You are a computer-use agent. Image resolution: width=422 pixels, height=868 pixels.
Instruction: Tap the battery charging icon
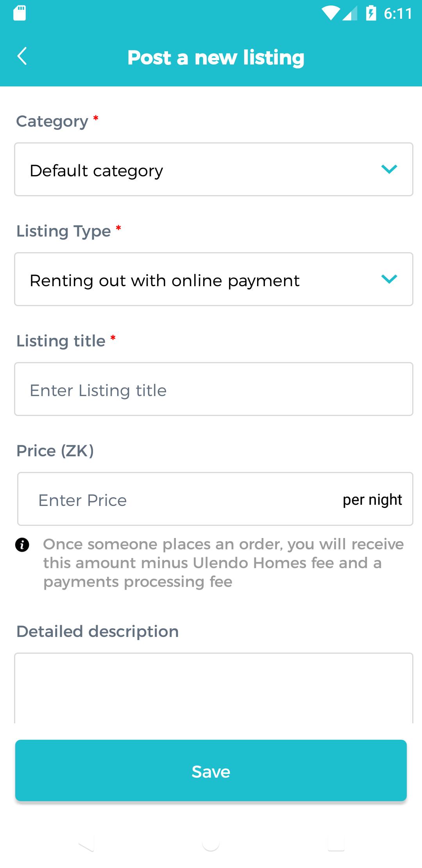pyautogui.click(x=371, y=13)
